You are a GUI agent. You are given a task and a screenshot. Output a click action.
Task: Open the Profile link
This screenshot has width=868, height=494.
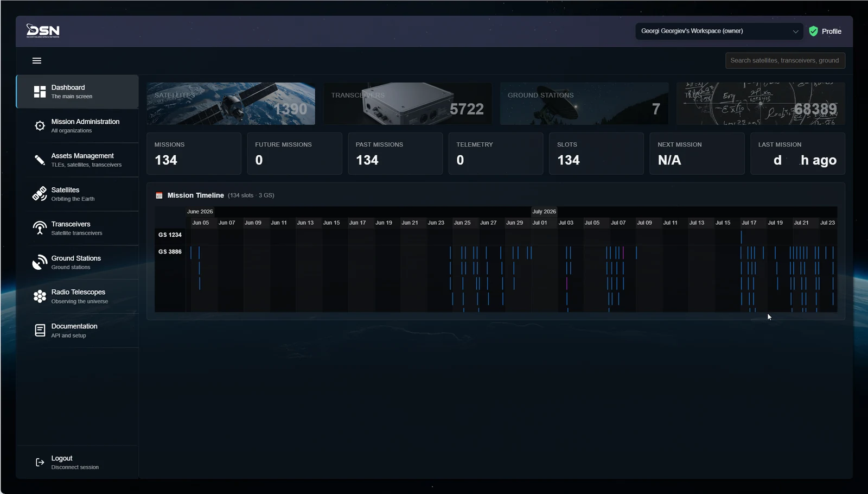pos(831,31)
